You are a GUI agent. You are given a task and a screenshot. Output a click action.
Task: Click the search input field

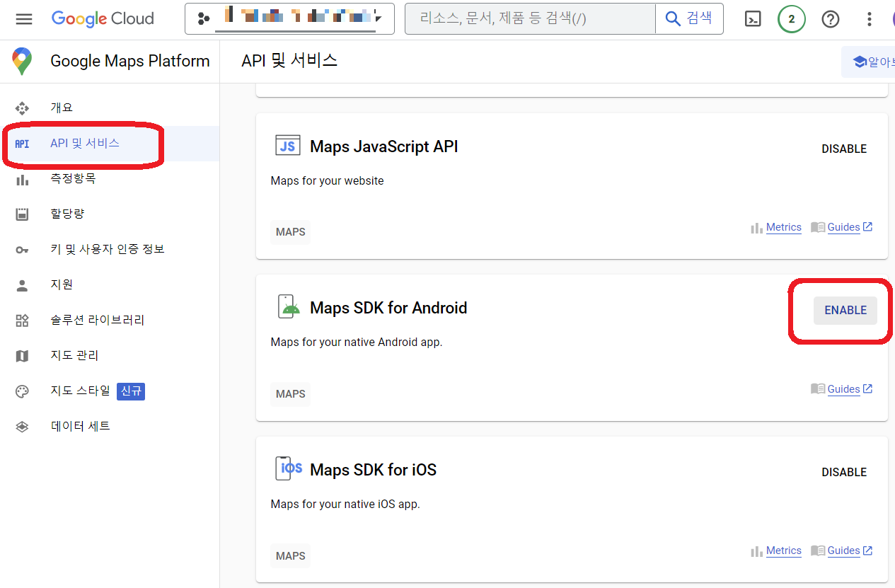click(x=530, y=19)
